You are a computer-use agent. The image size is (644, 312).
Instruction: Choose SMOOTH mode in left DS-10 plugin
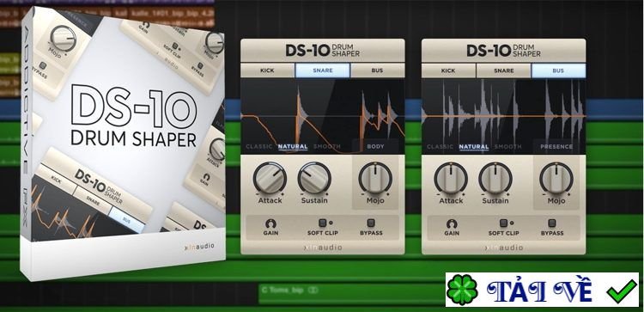click(x=327, y=146)
